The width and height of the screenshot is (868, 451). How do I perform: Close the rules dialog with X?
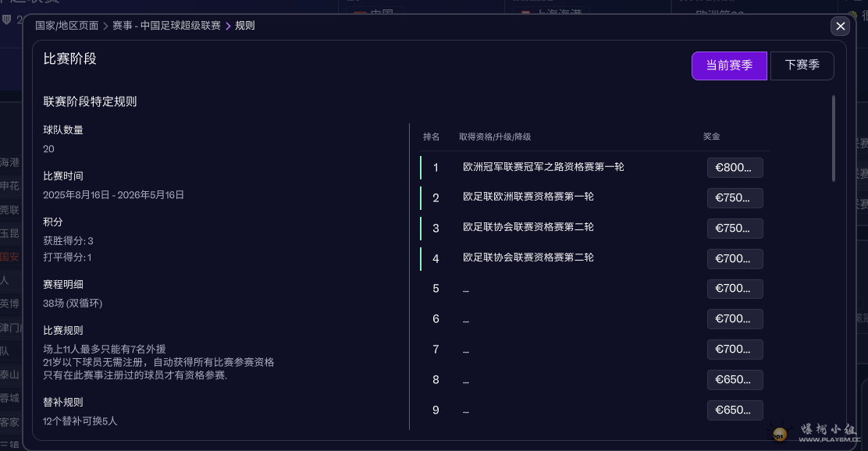tap(840, 27)
